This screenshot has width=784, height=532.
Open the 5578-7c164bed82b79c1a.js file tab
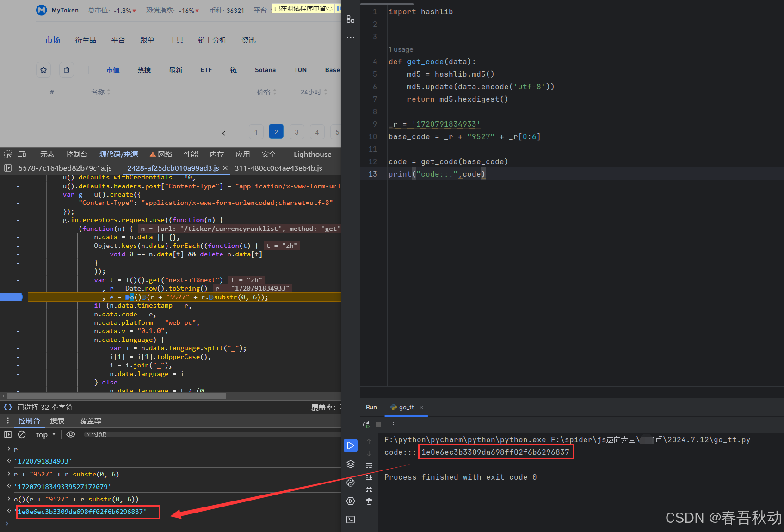tap(65, 168)
